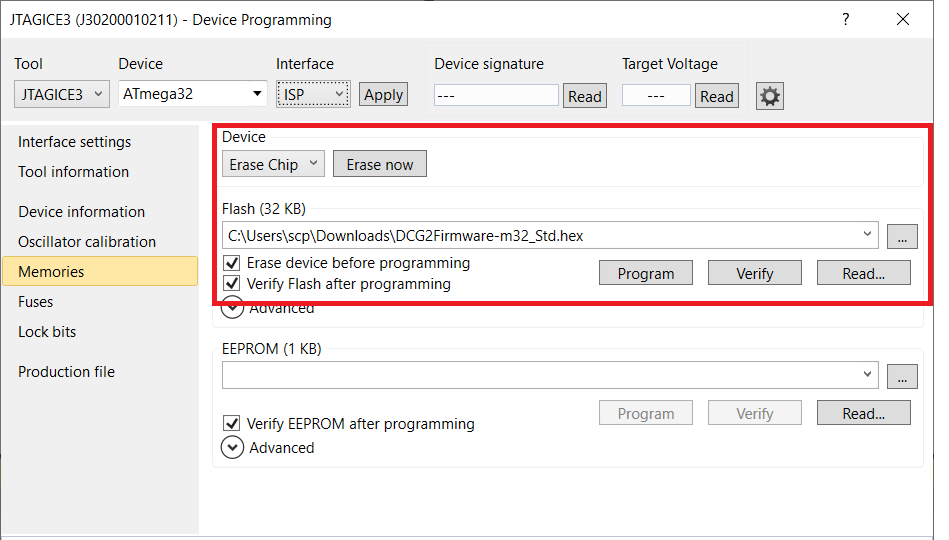This screenshot has width=949, height=540.
Task: Switch to the Fuses section
Action: 36,302
